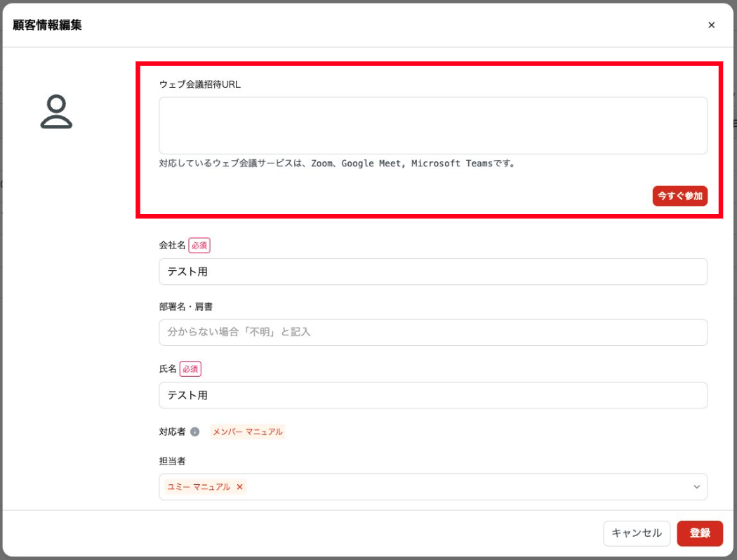
Task: Remove the ユミー マニュアル tag with ×
Action: pos(240,486)
